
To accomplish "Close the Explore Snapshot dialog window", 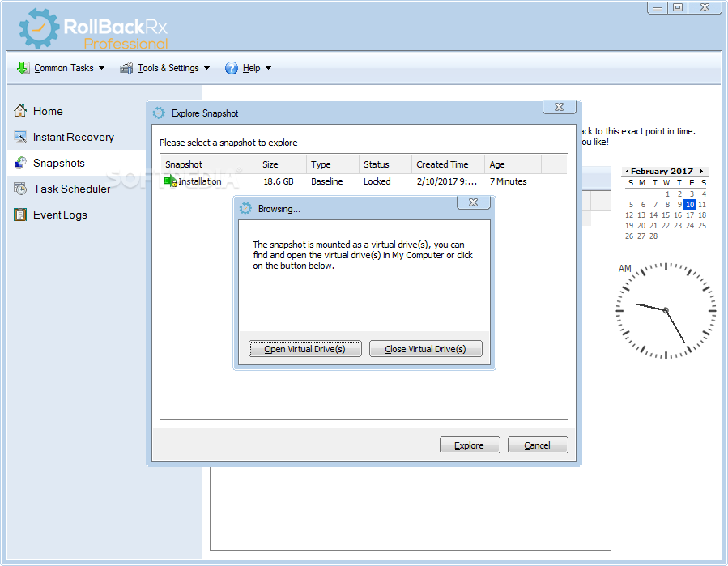I will coord(560,107).
